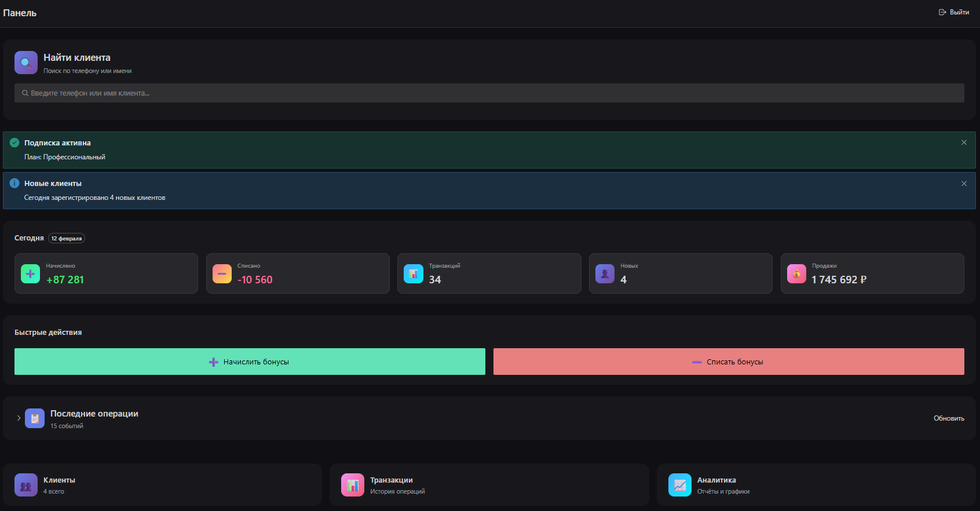Open the Транзакции История операций card
The height and width of the screenshot is (511, 980).
click(489, 485)
